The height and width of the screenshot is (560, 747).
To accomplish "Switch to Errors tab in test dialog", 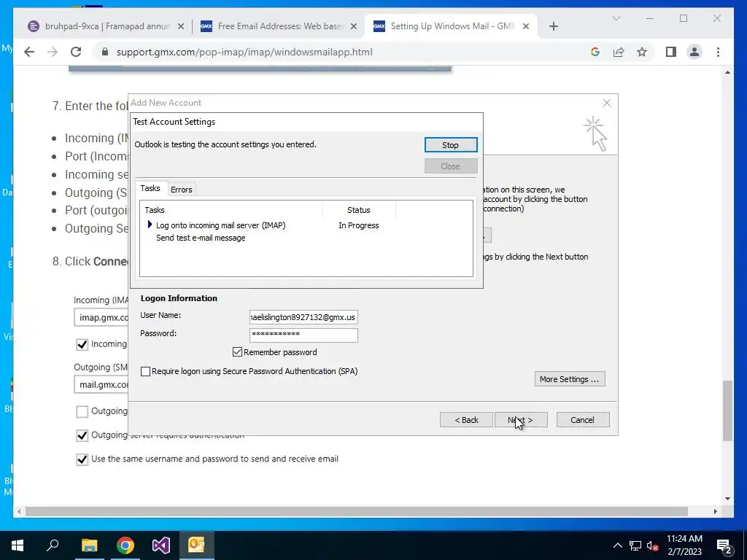I will 181,190.
